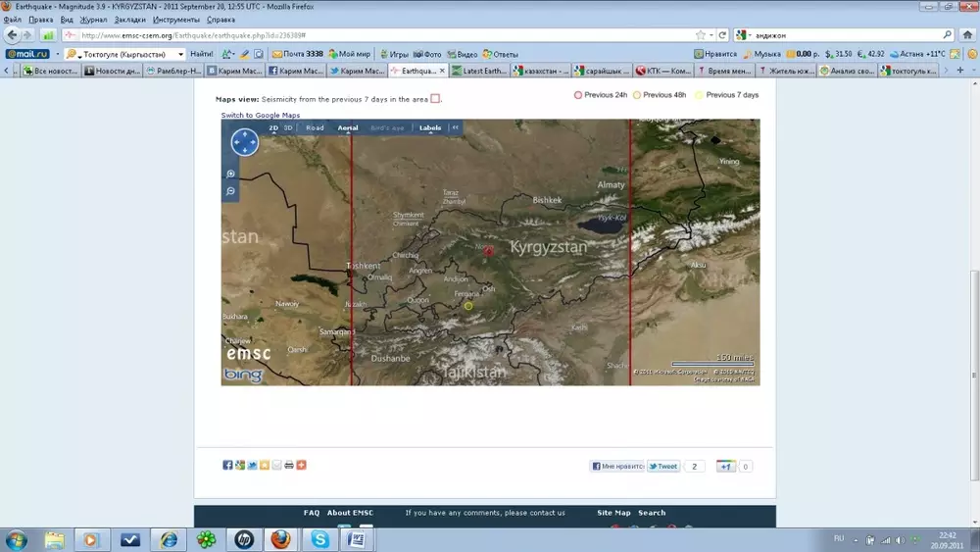Open the list-all-tabs dropdown arrow
Image resolution: width=980 pixels, height=552 pixels.
971,71
